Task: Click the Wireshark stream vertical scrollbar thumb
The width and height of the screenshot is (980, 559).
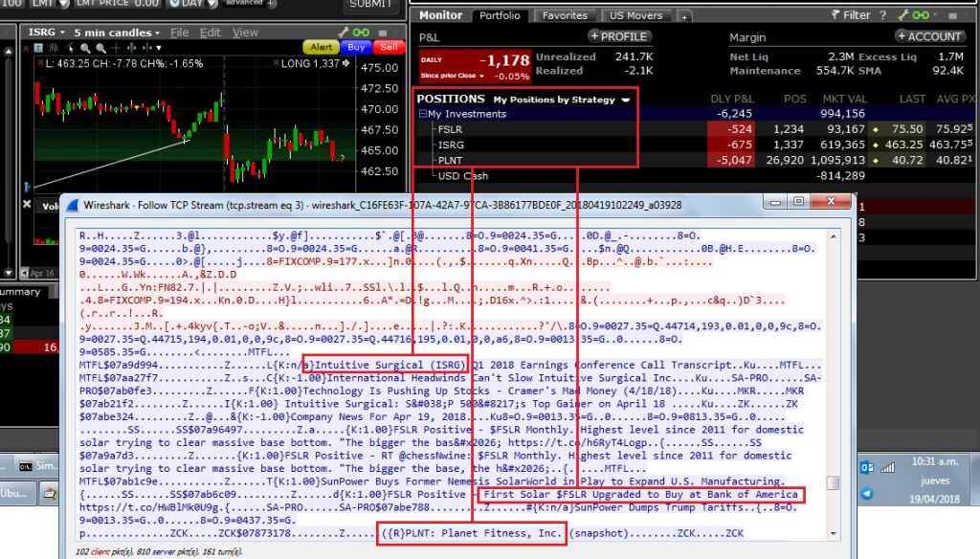Action: tap(833, 482)
